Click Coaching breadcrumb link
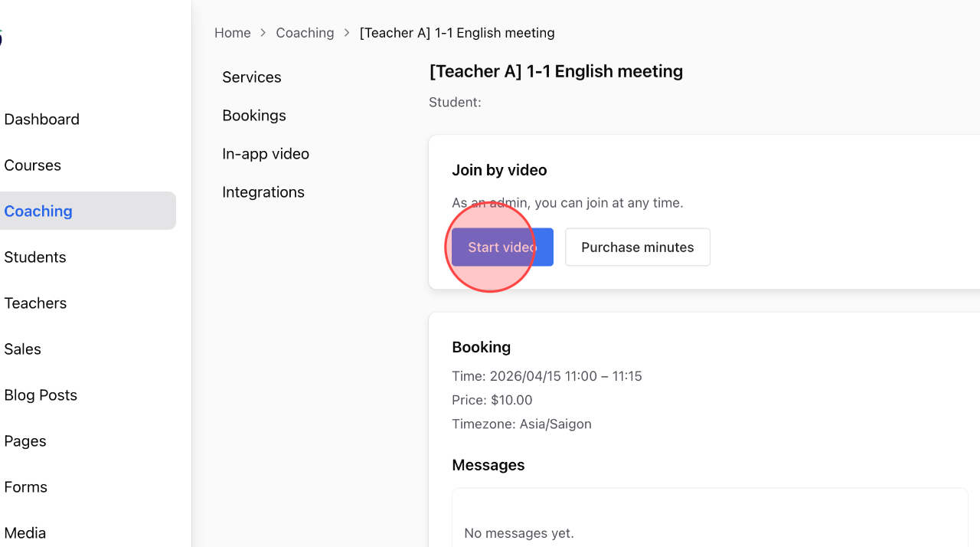The height and width of the screenshot is (547, 980). pos(305,33)
